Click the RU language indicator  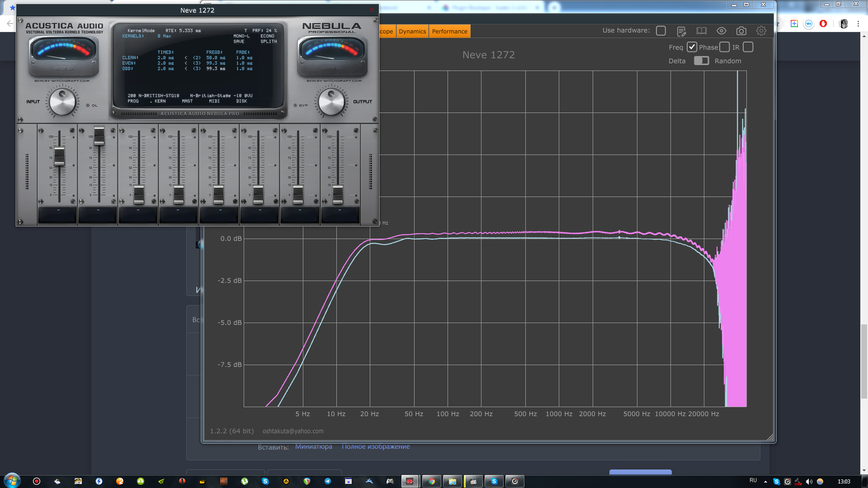(753, 480)
